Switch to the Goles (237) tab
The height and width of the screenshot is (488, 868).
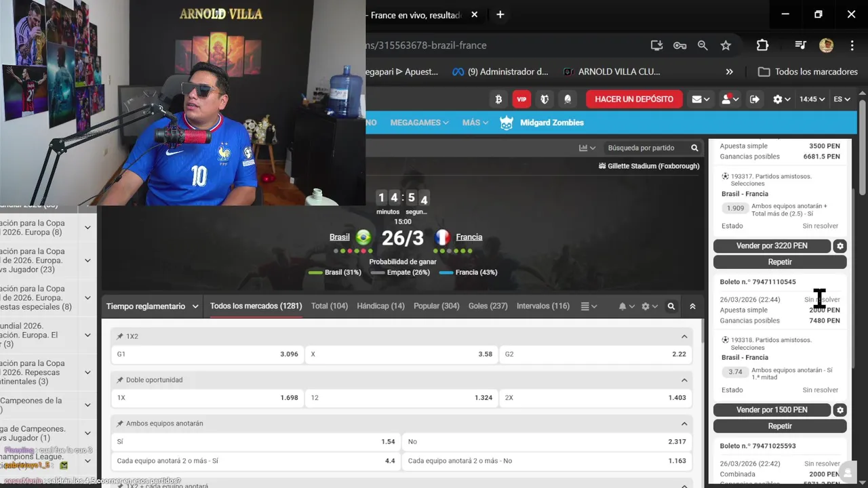pyautogui.click(x=488, y=306)
